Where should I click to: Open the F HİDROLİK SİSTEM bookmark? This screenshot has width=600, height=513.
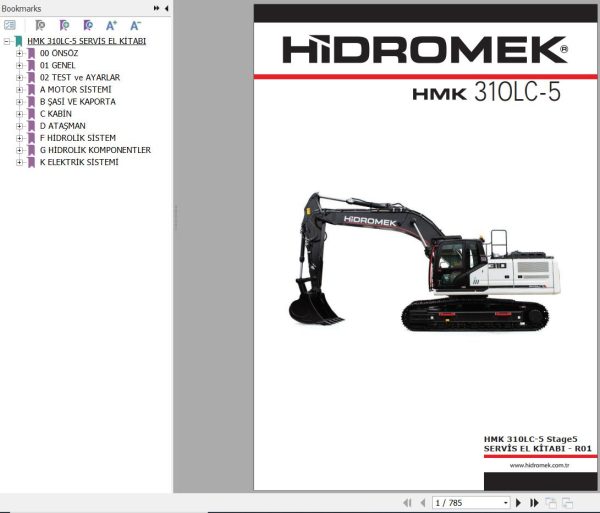click(78, 138)
